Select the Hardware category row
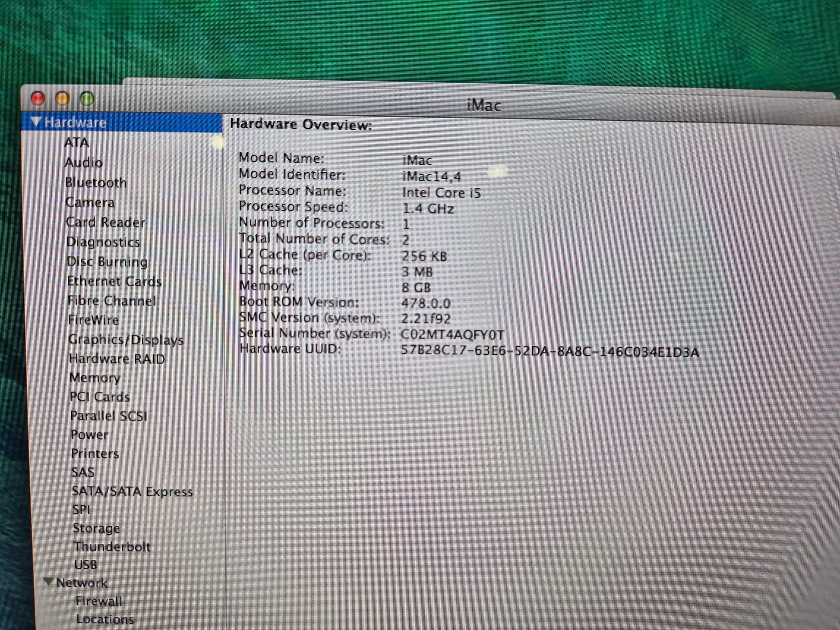This screenshot has height=630, width=840. click(x=122, y=123)
